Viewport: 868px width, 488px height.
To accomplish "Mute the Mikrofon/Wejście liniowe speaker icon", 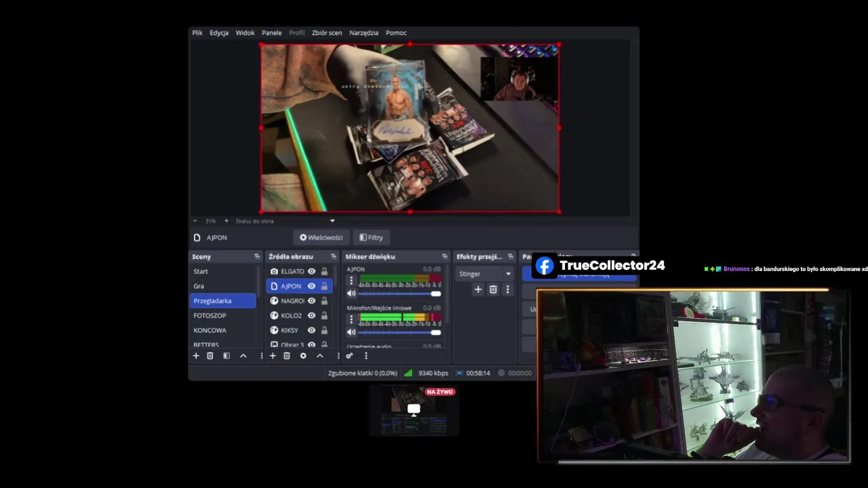I will [351, 332].
